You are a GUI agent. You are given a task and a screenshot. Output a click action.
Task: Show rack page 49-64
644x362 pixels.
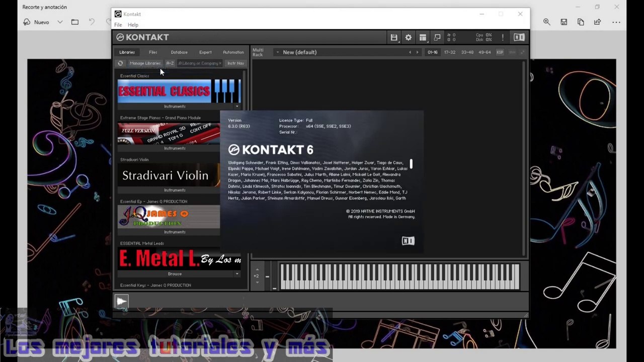[485, 52]
